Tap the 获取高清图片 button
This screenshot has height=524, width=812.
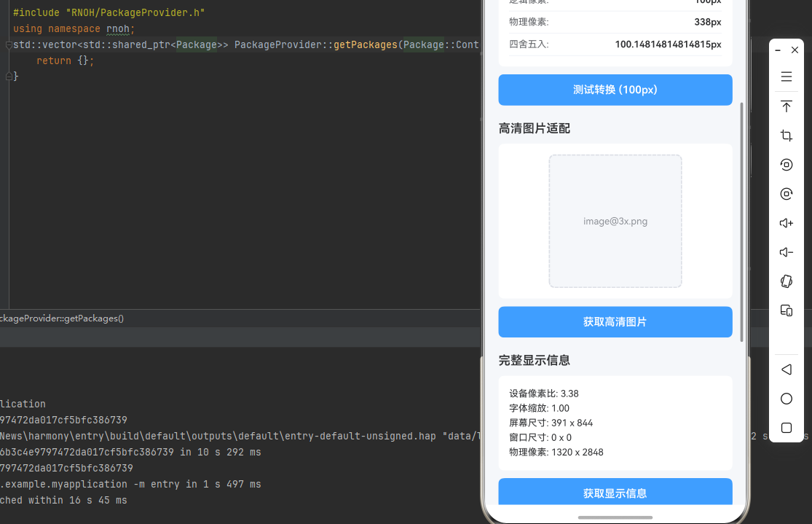coord(615,322)
